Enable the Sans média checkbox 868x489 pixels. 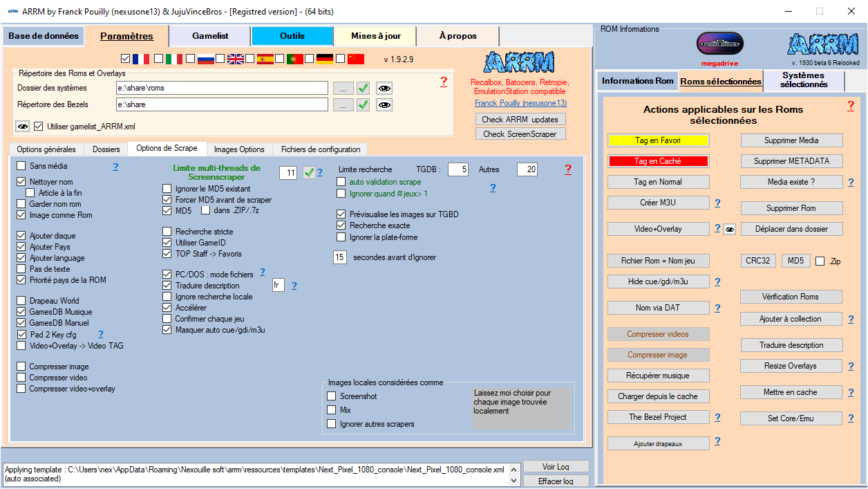[21, 166]
